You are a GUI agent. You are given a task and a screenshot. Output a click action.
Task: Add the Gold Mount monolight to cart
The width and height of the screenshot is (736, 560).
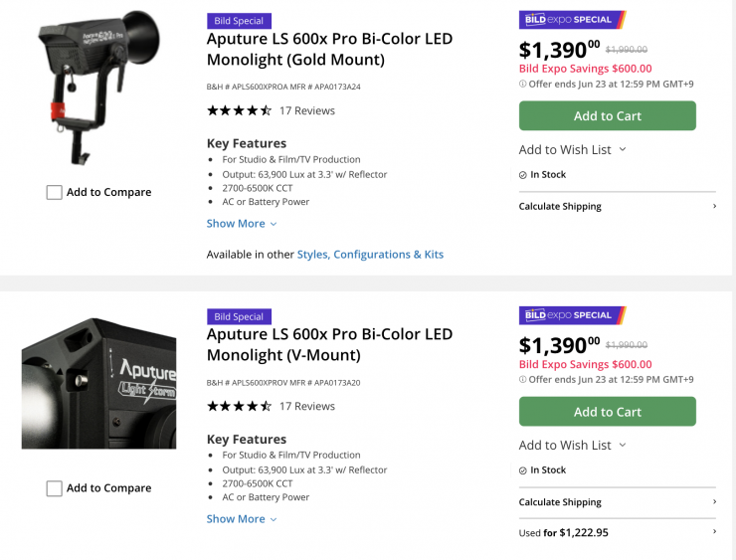pos(607,116)
